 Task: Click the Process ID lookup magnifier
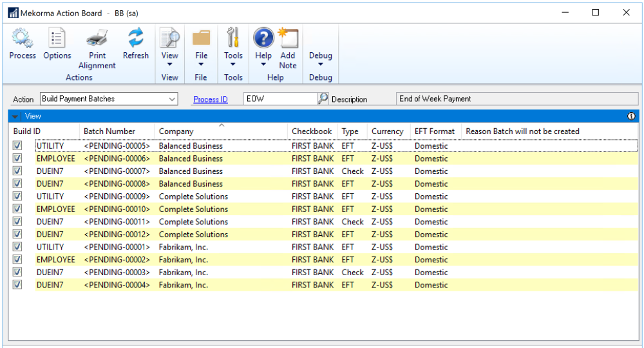(323, 99)
